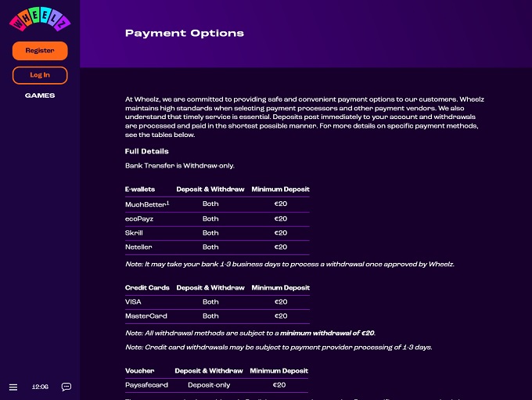Click the Voucher table header
The height and width of the screenshot is (400, 532).
pyautogui.click(x=139, y=371)
